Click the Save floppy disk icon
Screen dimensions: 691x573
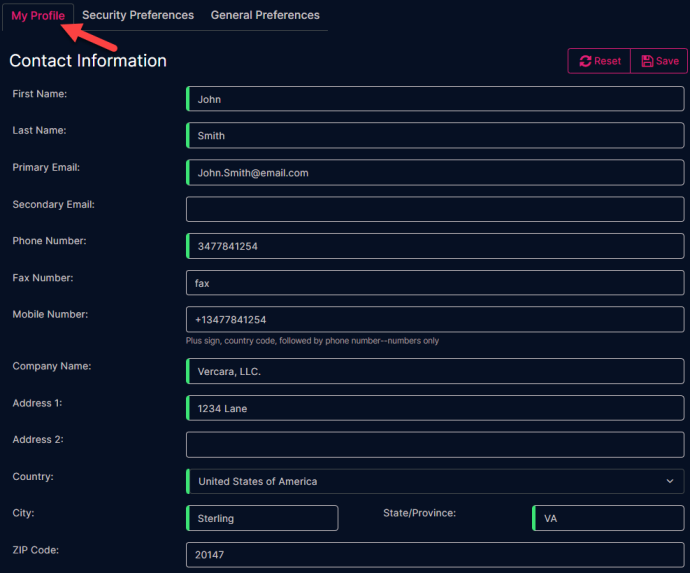(x=647, y=61)
